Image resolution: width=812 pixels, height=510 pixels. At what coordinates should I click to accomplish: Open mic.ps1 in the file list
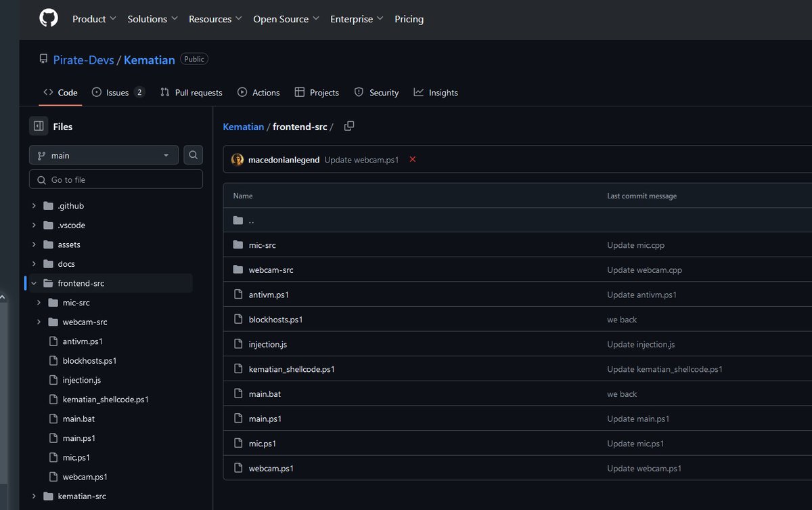[x=263, y=443]
